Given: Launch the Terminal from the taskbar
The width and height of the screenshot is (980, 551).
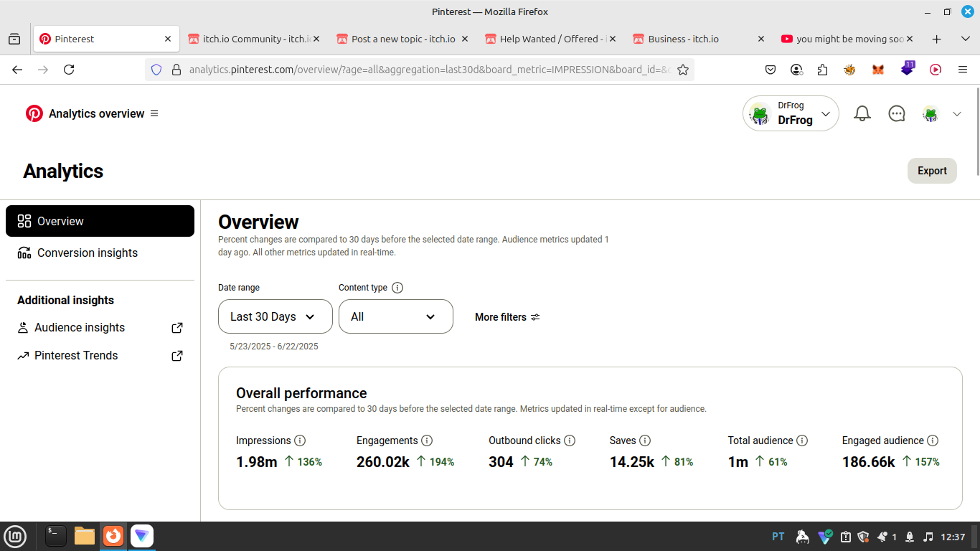Looking at the screenshot, I should tap(56, 536).
